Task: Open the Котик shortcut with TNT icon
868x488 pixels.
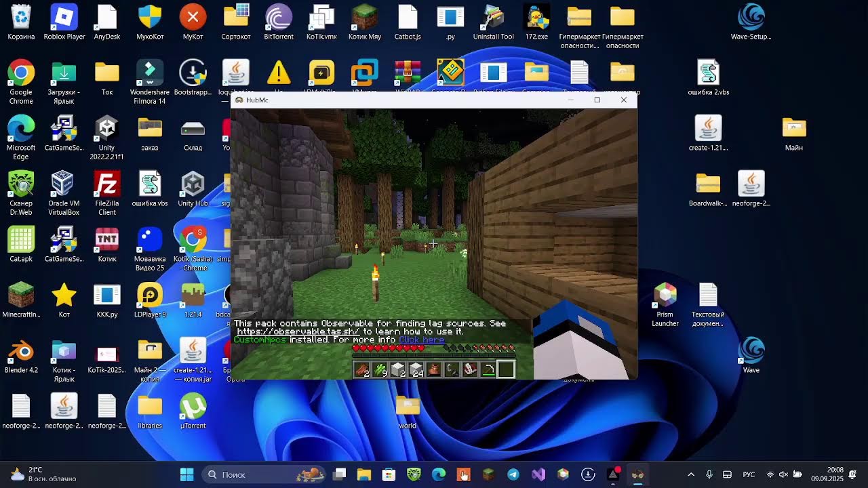Action: 107,245
